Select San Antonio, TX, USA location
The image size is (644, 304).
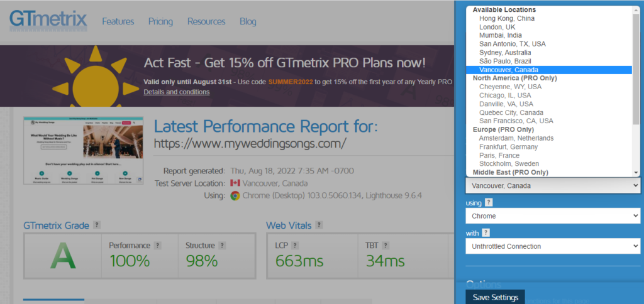[548, 44]
